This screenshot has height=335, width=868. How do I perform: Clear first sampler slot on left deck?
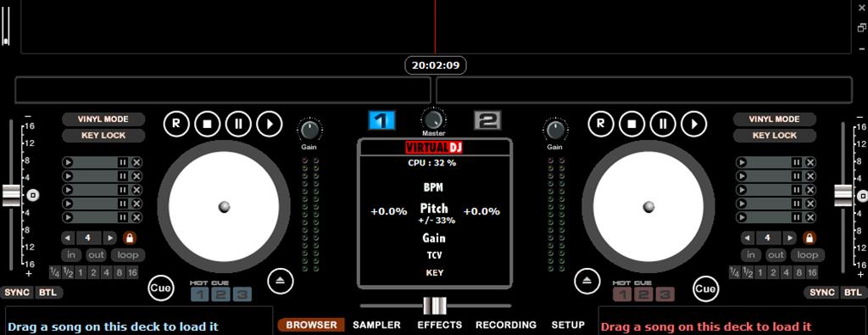(136, 162)
